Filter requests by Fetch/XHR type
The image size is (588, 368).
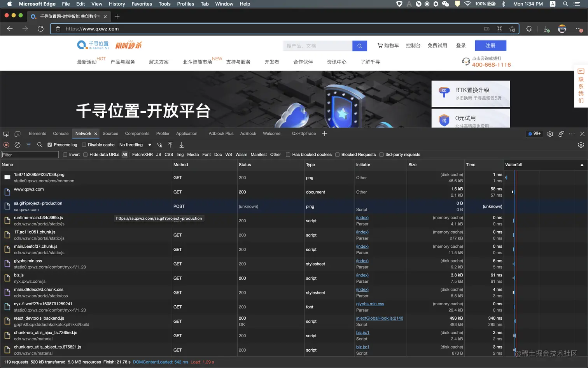142,155
